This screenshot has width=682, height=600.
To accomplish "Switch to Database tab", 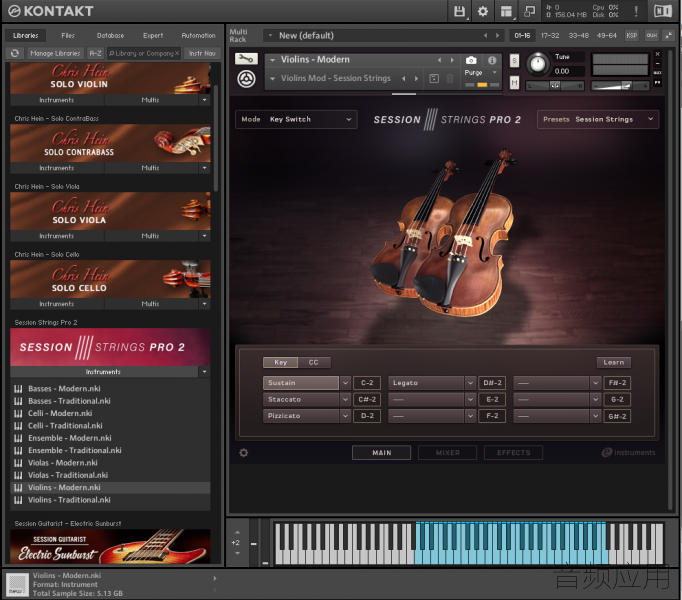I will click(x=110, y=35).
